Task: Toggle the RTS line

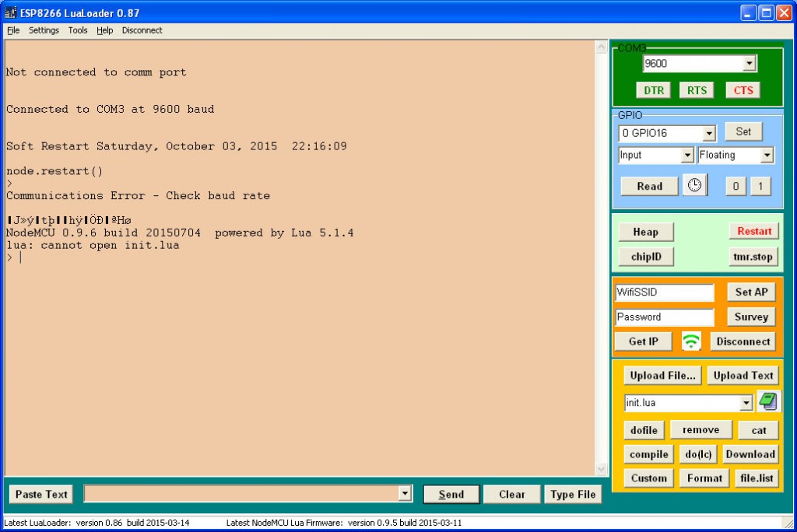Action: coord(696,89)
